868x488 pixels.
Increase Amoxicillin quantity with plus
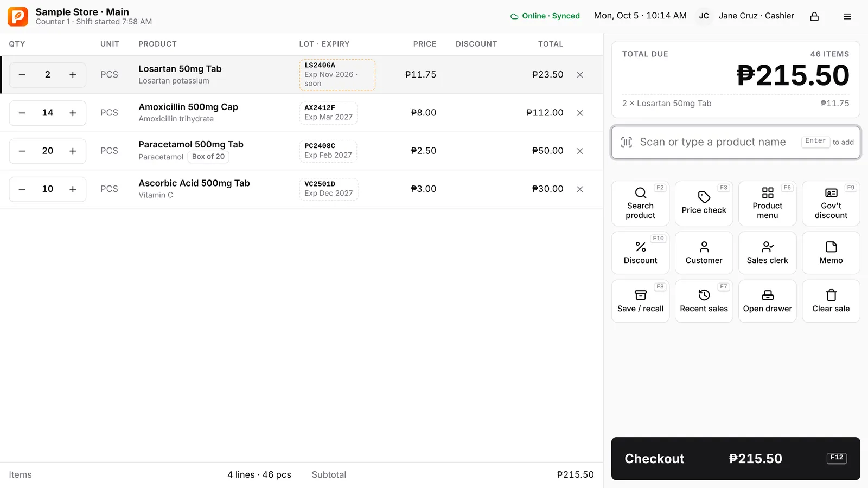tap(73, 113)
